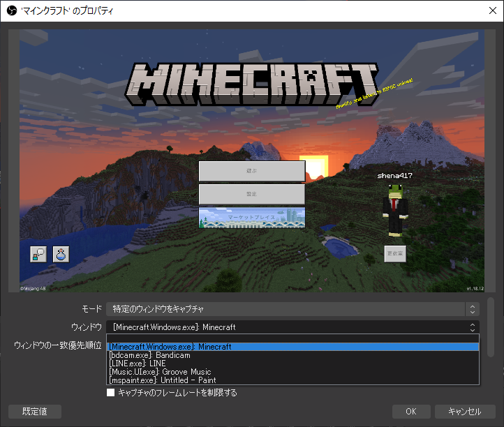Click the キャンセル button

464,412
